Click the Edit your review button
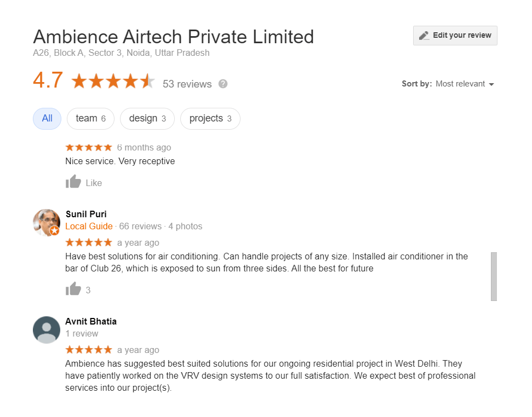The image size is (532, 417). pyautogui.click(x=455, y=36)
